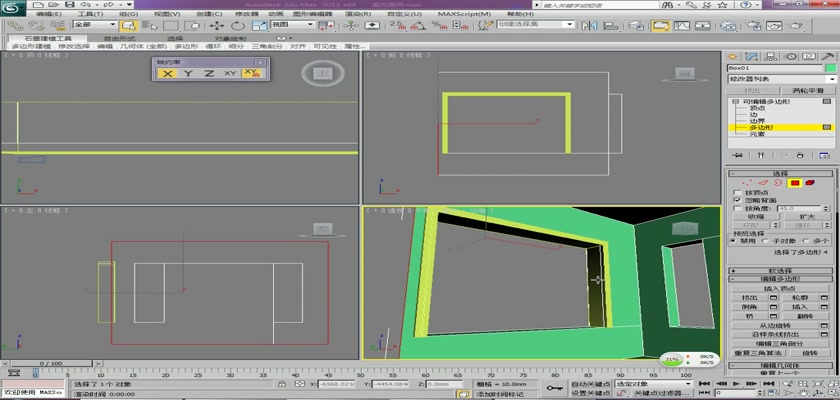Screen dimensions: 840x400
Task: Open the 全部 selection filter dropdown
Action: [95, 25]
